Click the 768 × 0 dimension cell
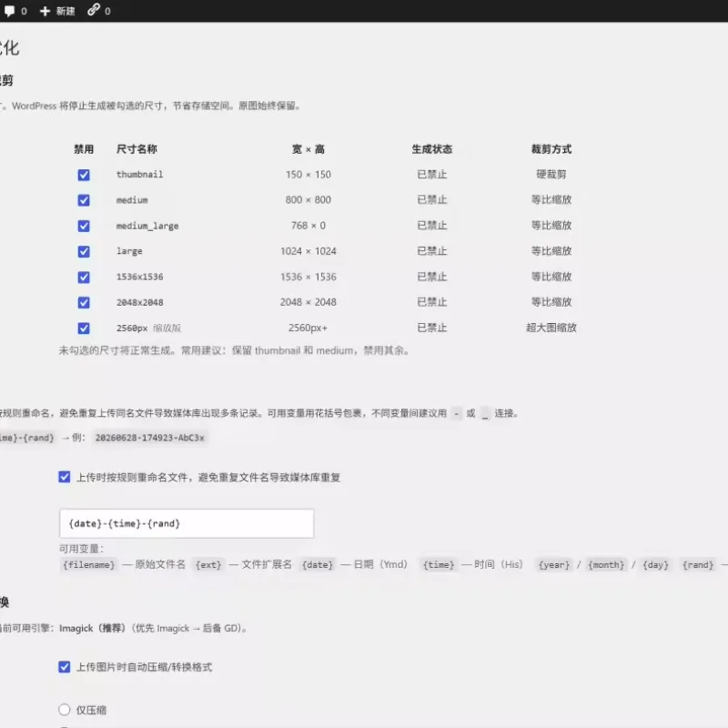Image resolution: width=728 pixels, height=728 pixels. pyautogui.click(x=308, y=225)
